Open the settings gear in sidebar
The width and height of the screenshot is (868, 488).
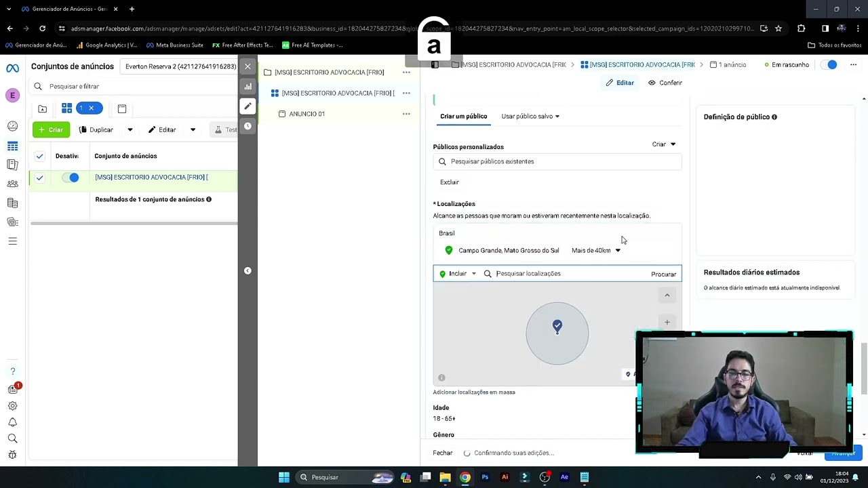click(x=12, y=405)
